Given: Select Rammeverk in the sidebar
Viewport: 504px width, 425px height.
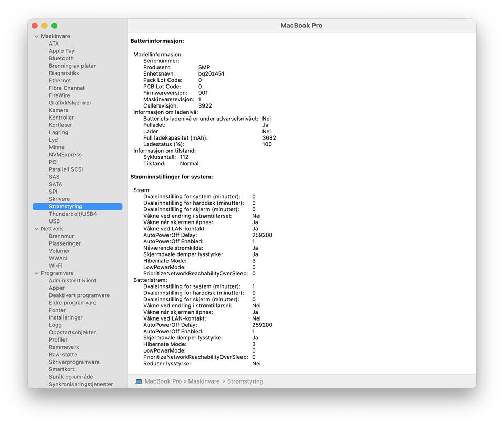Looking at the screenshot, I should coord(64,347).
